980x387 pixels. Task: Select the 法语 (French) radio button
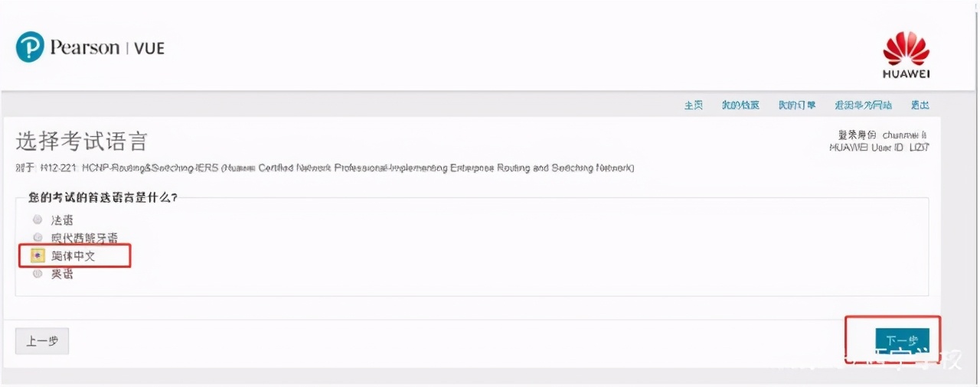38,220
